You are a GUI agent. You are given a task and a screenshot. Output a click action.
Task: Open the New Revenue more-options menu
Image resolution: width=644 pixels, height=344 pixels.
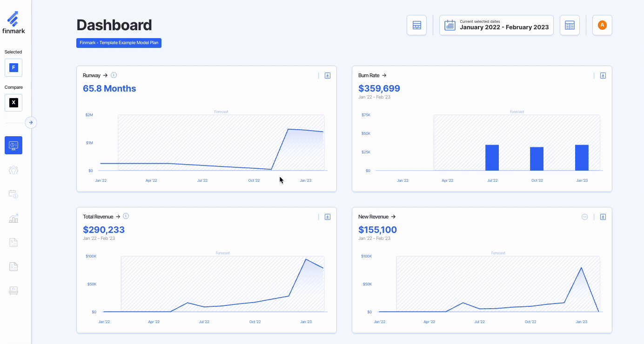(585, 217)
